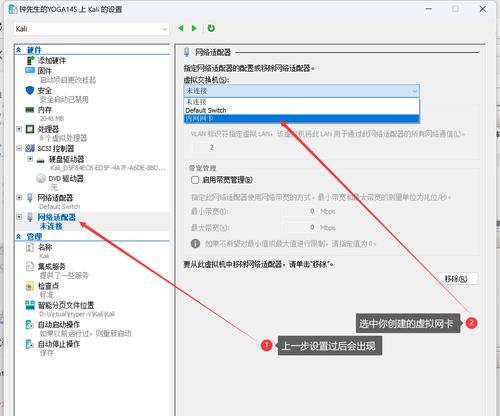This screenshot has height=416, width=500.
Task: Select the 名称 name item
Action: click(x=45, y=247)
